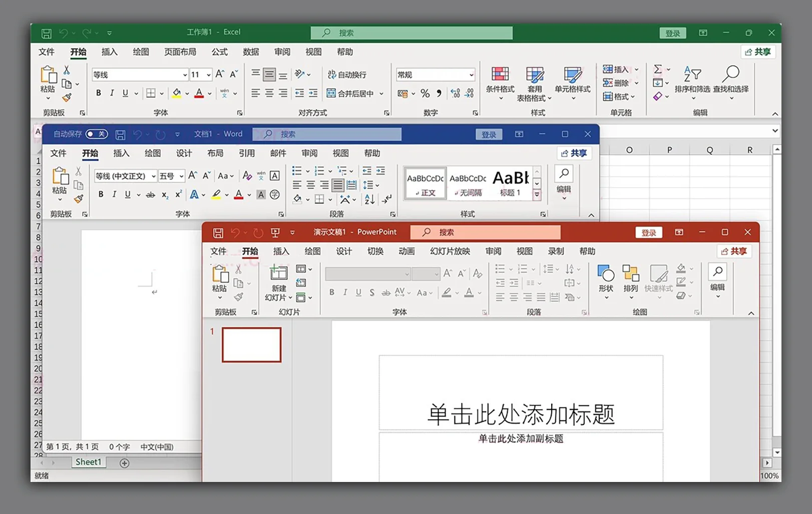Click Excel's Sort & Filter (排序和筛选) icon

(692, 74)
